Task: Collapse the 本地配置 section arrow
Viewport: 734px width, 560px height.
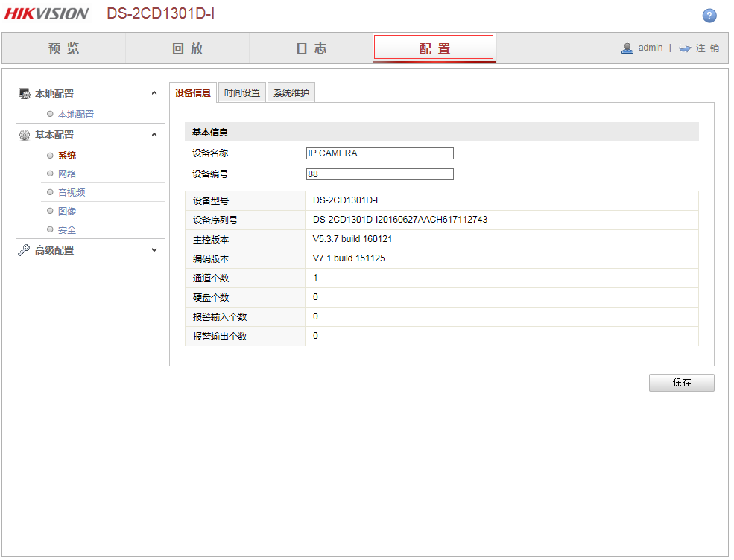Action: (154, 93)
